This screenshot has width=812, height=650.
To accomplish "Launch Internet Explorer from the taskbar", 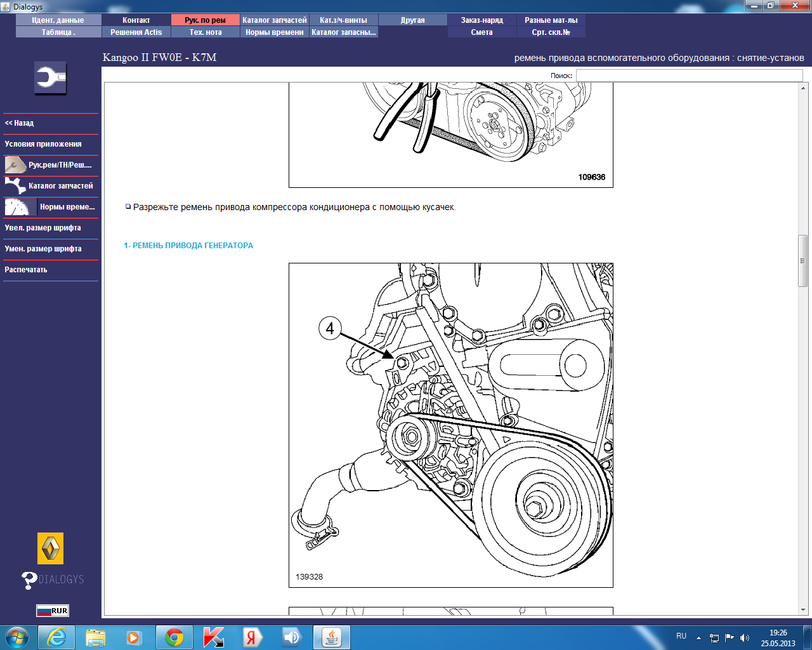I will pyautogui.click(x=56, y=637).
